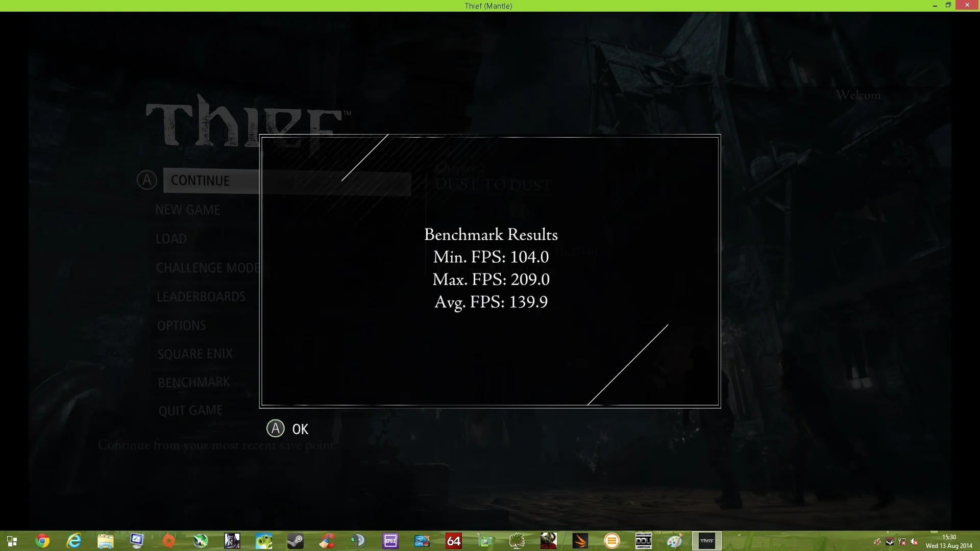The width and height of the screenshot is (980, 551).
Task: Open LEADERBOARDS from the main menu
Action: 201,296
